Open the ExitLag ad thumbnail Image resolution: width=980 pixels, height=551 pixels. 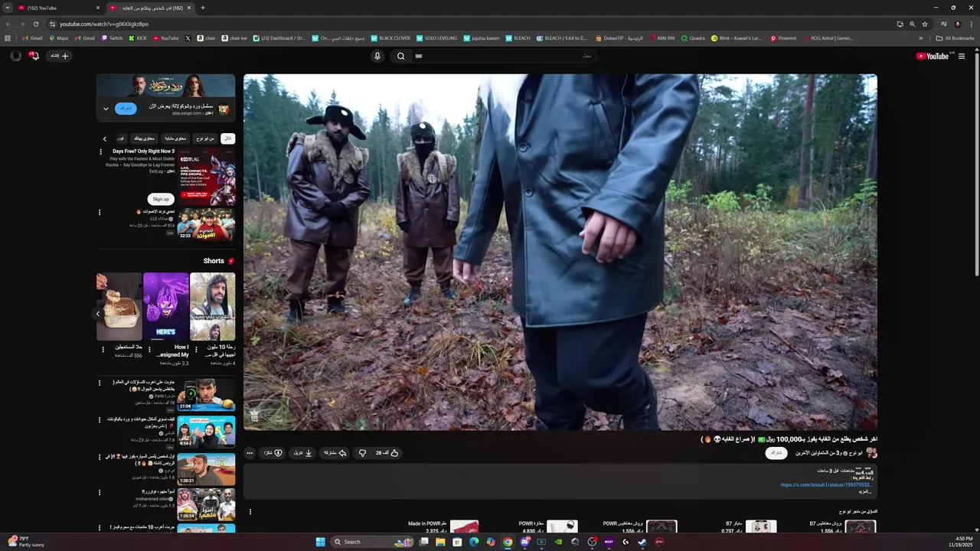207,176
